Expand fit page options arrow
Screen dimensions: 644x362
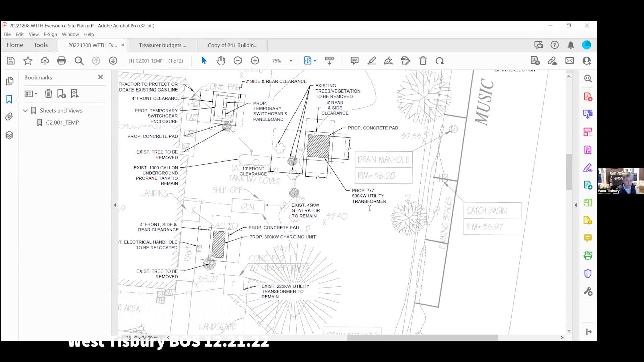315,61
